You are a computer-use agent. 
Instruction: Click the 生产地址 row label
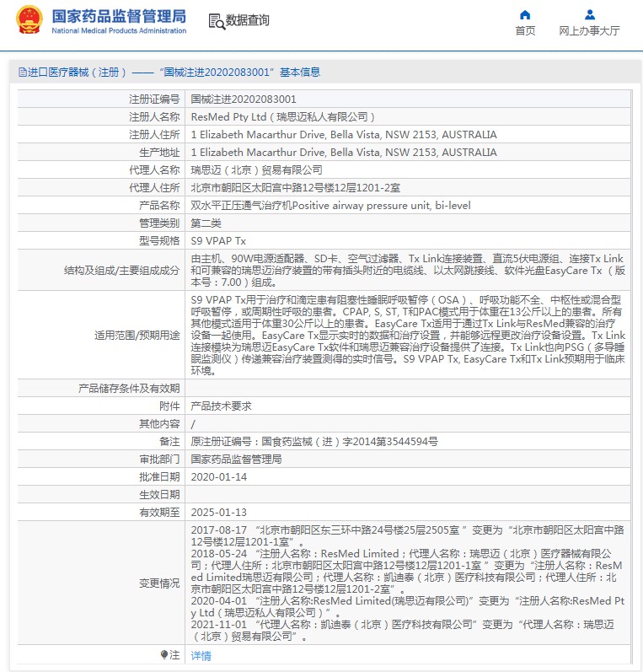tap(159, 152)
